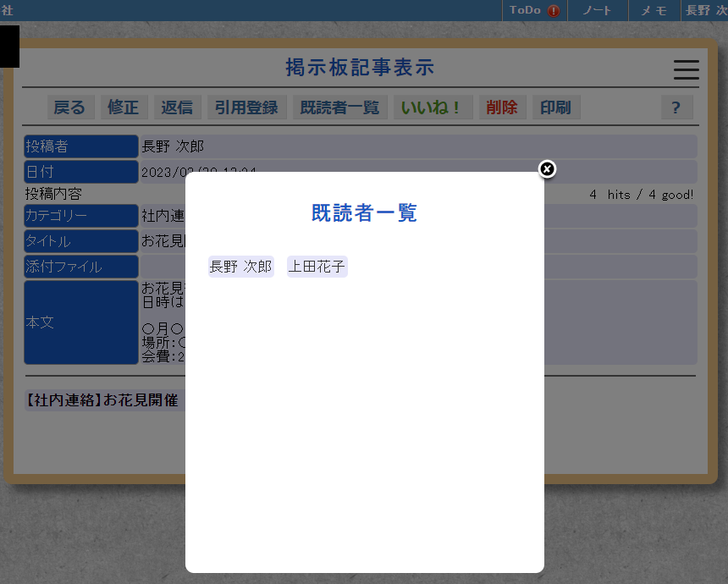Print the article using 印刷

555,107
